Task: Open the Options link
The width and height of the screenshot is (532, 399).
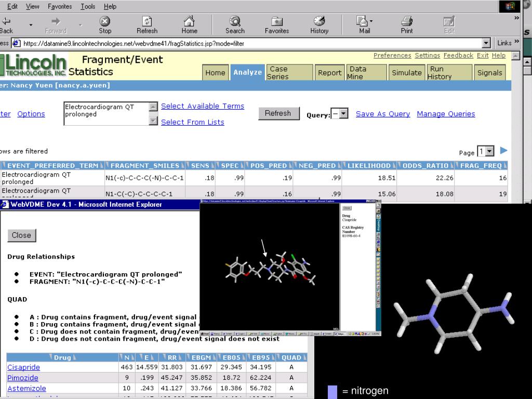Action: [x=31, y=114]
